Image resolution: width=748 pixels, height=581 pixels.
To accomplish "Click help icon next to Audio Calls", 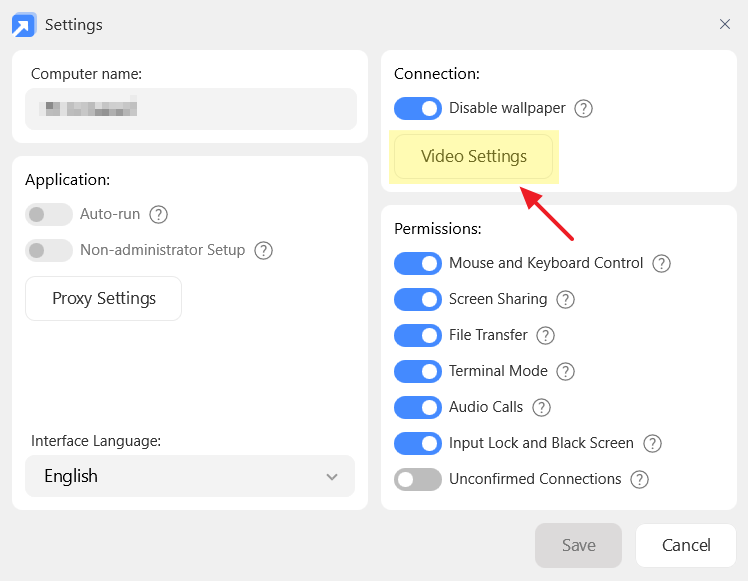I will [x=541, y=407].
